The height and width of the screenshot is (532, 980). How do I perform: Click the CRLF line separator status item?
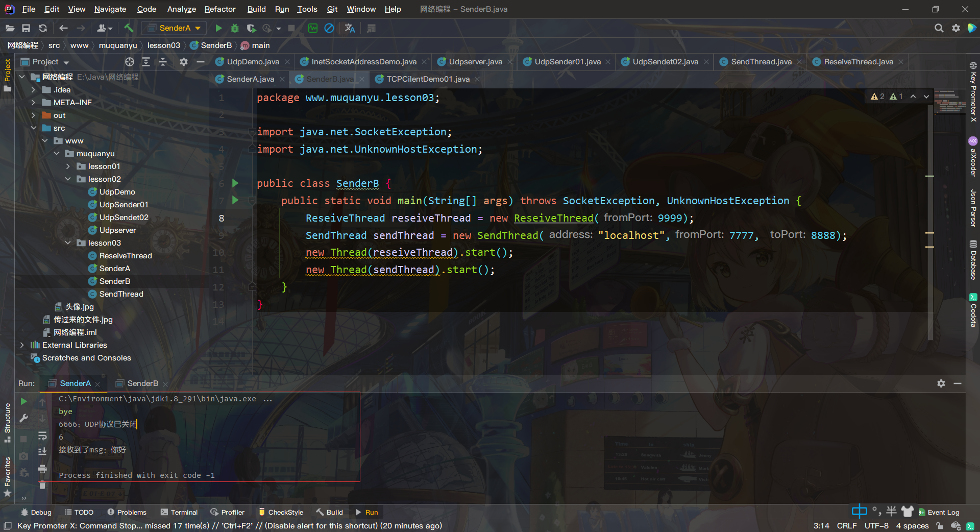(847, 526)
